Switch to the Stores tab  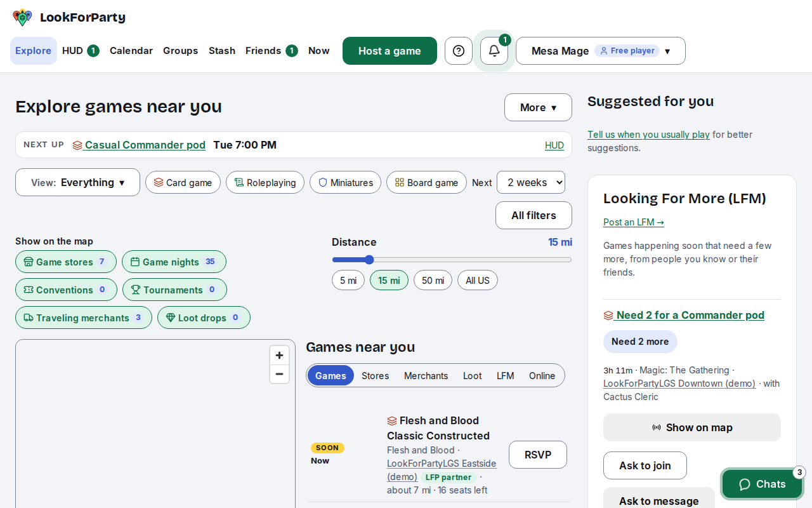click(375, 375)
